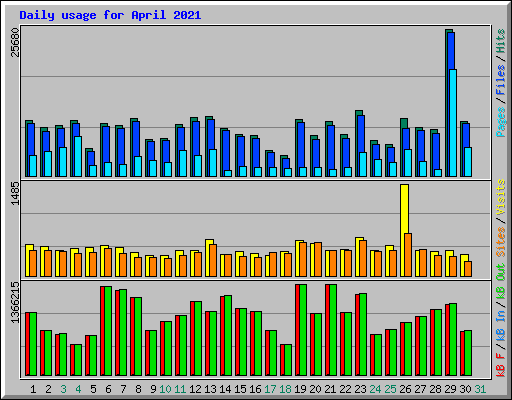Click day 22 on the x-axis
This screenshot has height=400, width=512.
[345, 389]
